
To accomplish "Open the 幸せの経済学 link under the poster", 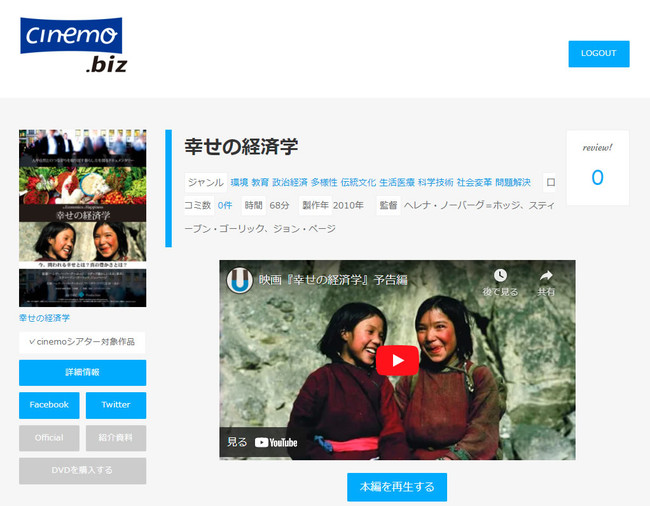I will click(x=44, y=318).
